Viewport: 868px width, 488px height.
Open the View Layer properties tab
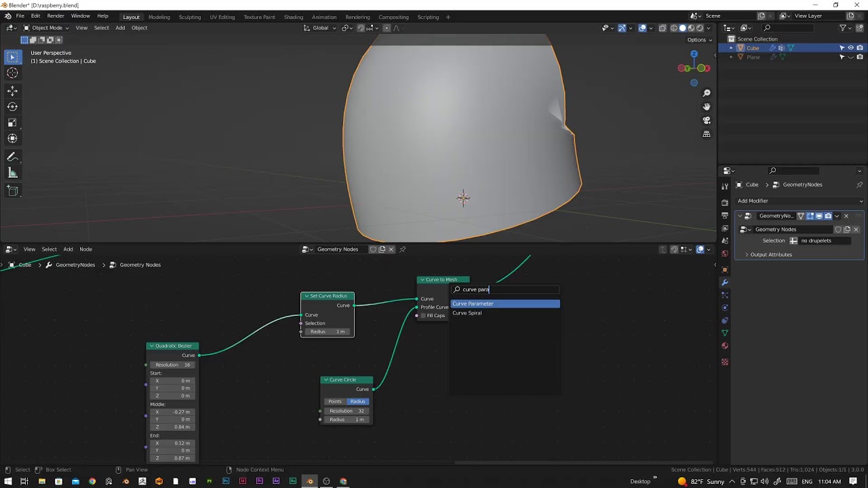(x=725, y=228)
